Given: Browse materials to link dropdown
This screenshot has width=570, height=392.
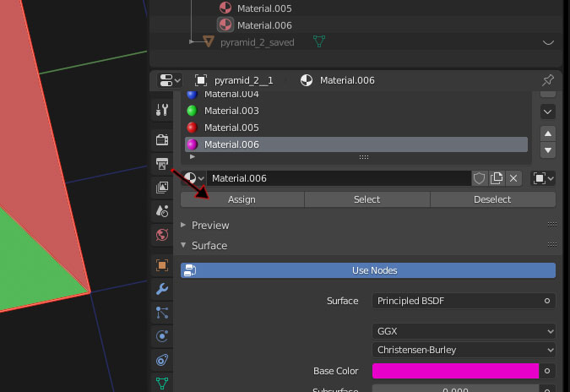Looking at the screenshot, I should pos(193,178).
